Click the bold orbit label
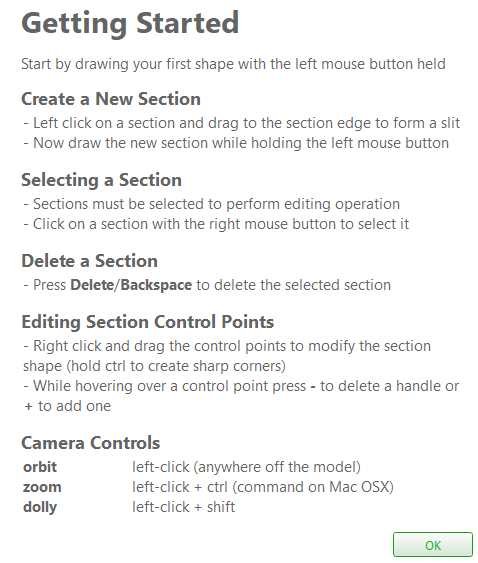The width and height of the screenshot is (478, 563). (40, 467)
